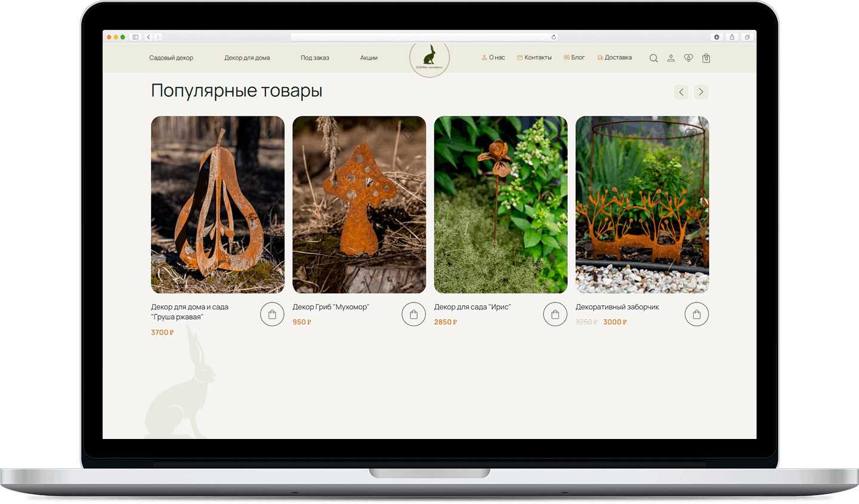
Task: Open the search magnifier icon
Action: click(x=653, y=58)
